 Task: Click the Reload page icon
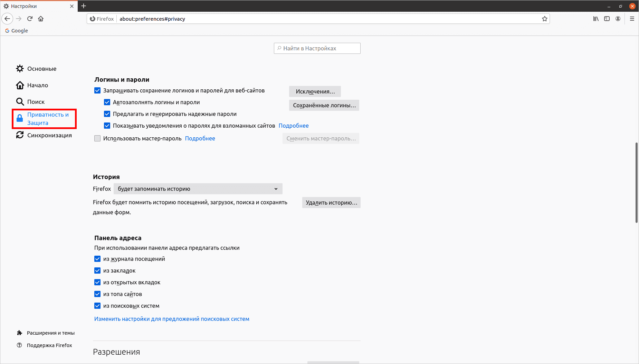point(30,19)
